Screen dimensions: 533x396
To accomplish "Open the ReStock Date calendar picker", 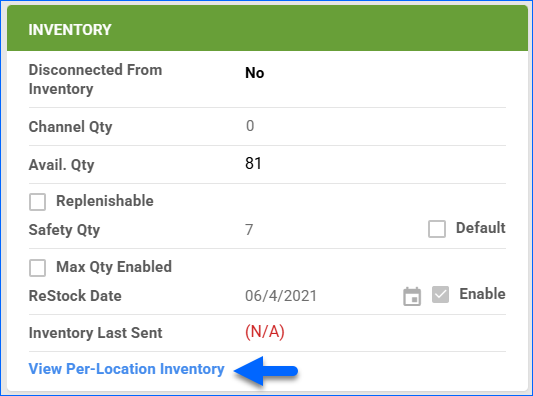I will coord(412,296).
